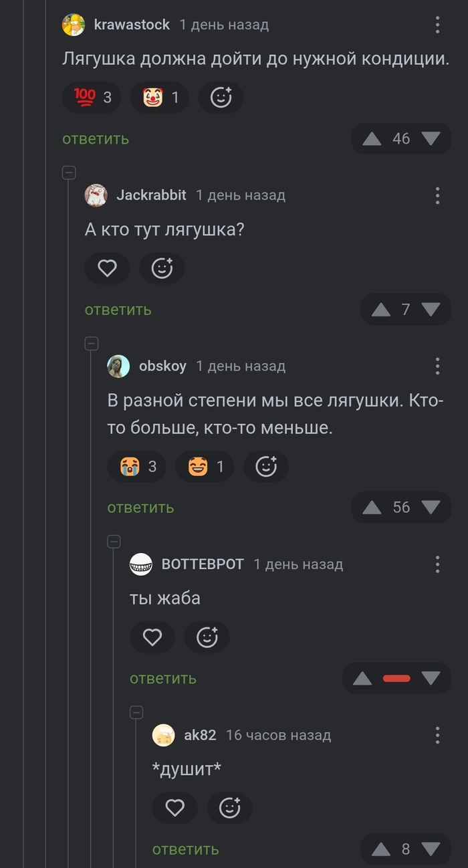Collapse the BOTTEBPOT reply branch
This screenshot has width=468, height=868.
coord(114,541)
